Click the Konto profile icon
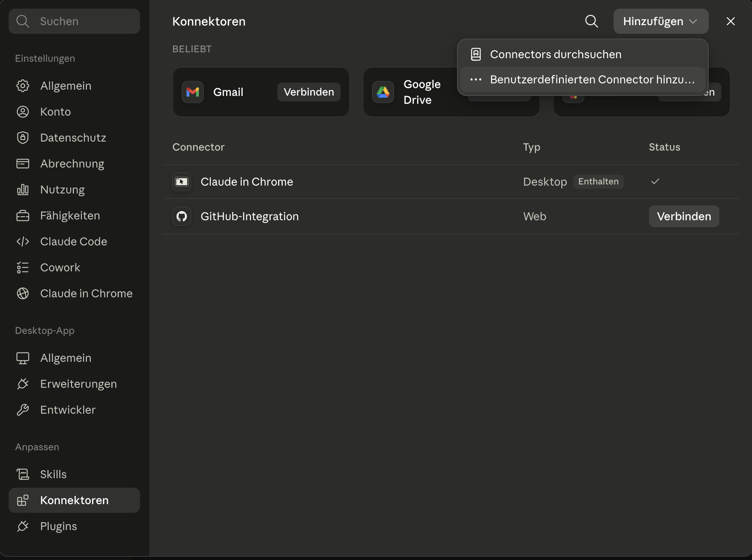The image size is (752, 560). (x=23, y=112)
